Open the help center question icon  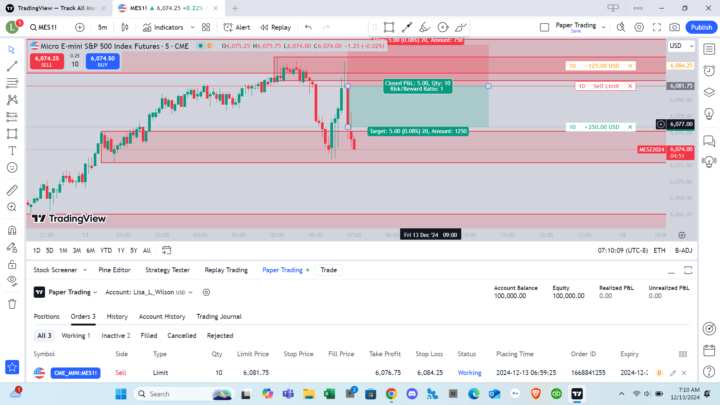[x=709, y=371]
